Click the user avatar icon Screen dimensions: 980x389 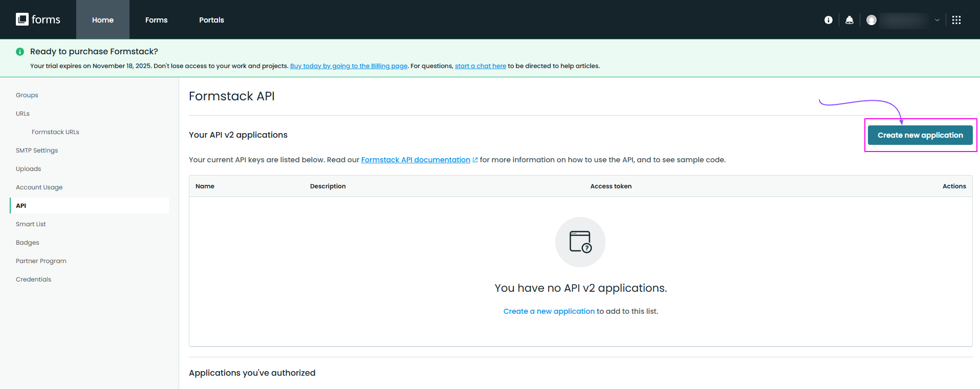pyautogui.click(x=871, y=20)
